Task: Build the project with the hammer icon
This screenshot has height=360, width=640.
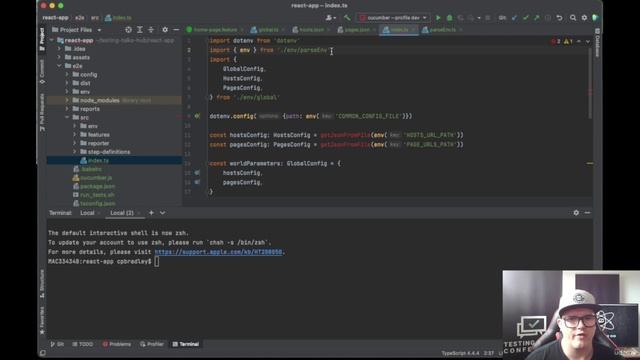Action: coord(347,18)
